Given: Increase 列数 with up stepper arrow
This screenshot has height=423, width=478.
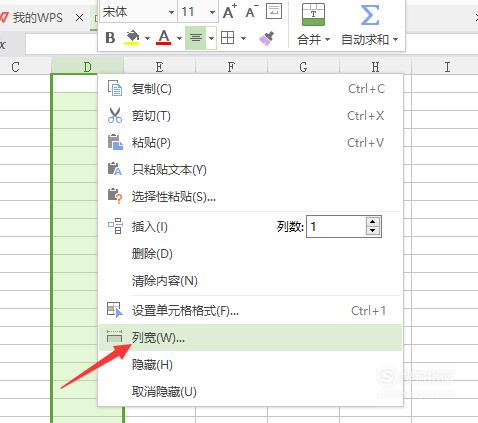Looking at the screenshot, I should tap(373, 222).
